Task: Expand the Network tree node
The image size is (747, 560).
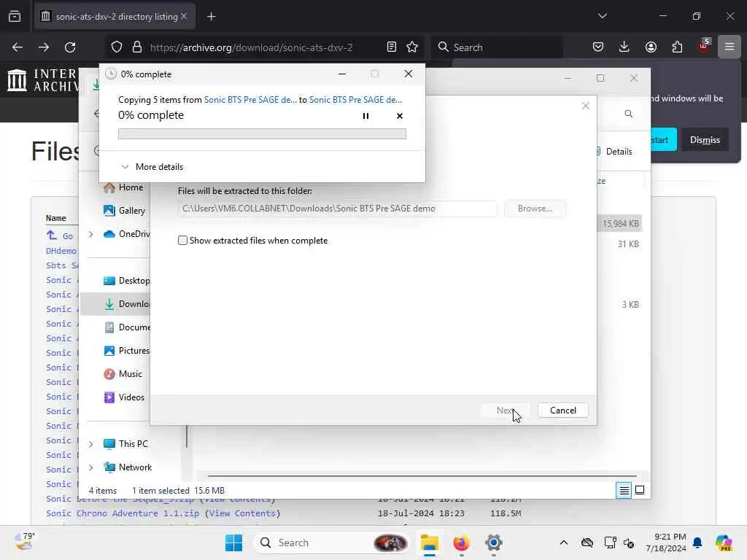Action: 91,467
